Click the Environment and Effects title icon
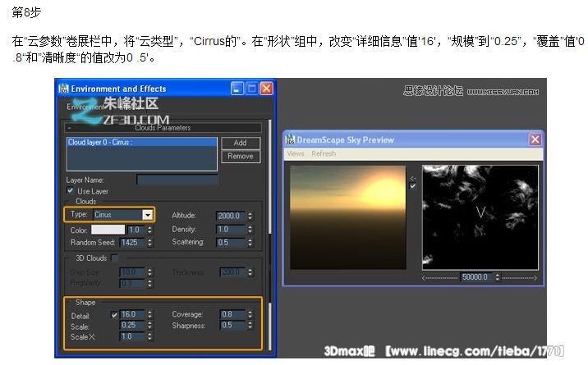588x365 pixels. click(x=64, y=89)
